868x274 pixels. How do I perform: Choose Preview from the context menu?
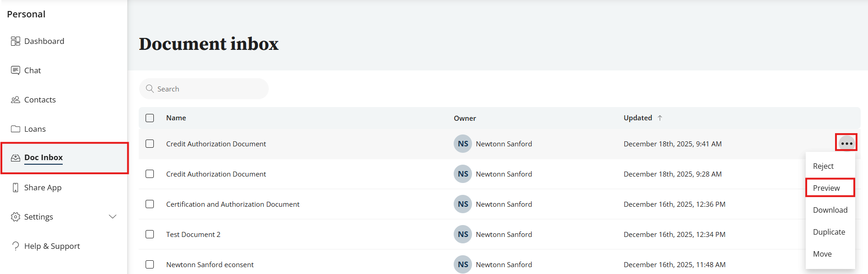(x=826, y=188)
